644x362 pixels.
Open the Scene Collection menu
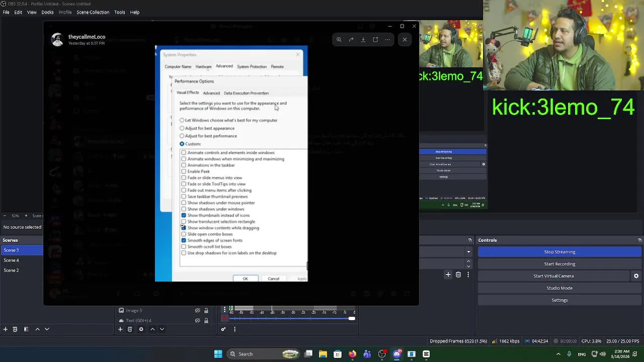pos(93,12)
